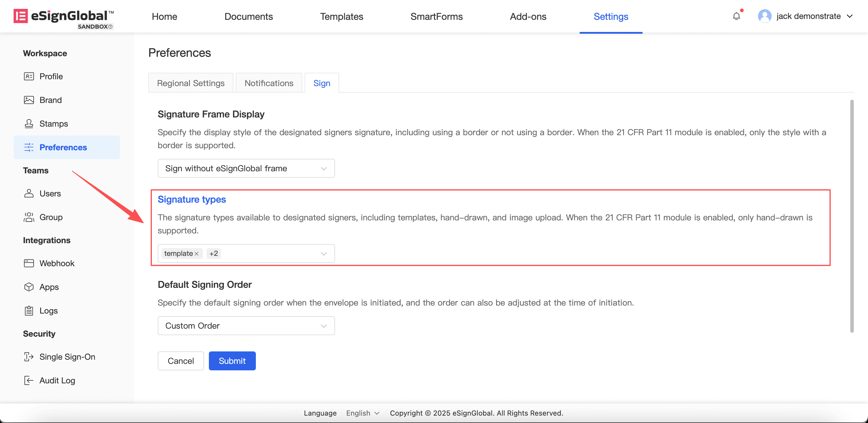This screenshot has width=868, height=423.
Task: Click the Single Sign-On icon
Action: click(x=29, y=356)
